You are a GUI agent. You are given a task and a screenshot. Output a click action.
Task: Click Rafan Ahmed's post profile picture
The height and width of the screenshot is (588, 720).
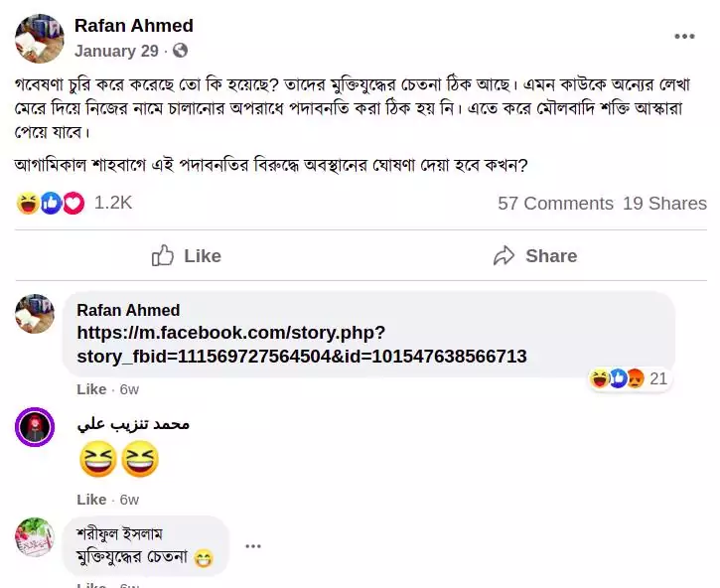click(x=40, y=39)
